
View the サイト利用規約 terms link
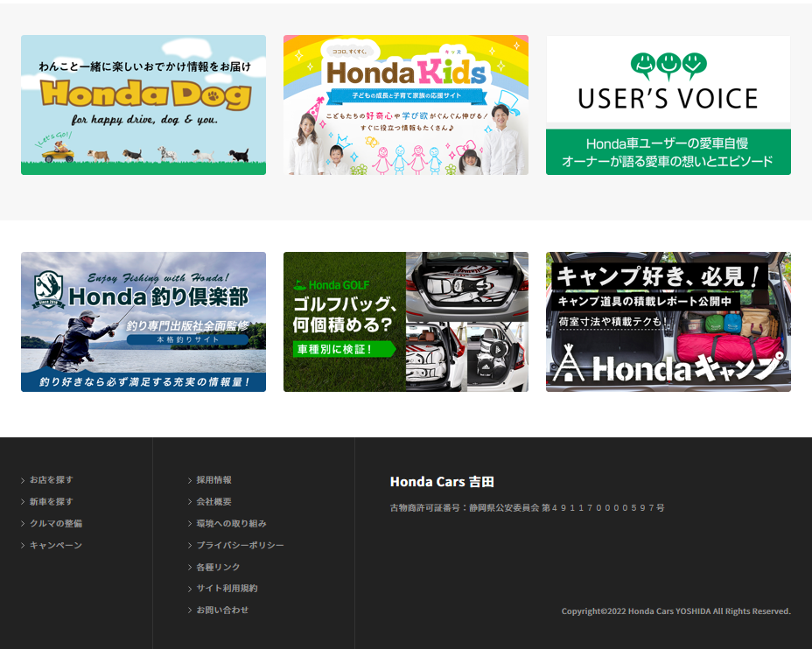tap(227, 589)
